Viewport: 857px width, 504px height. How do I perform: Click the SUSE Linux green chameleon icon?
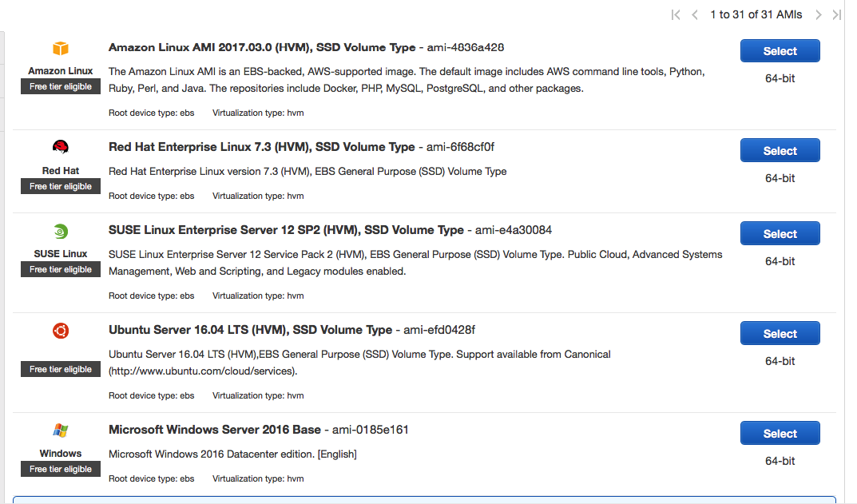pos(61,231)
